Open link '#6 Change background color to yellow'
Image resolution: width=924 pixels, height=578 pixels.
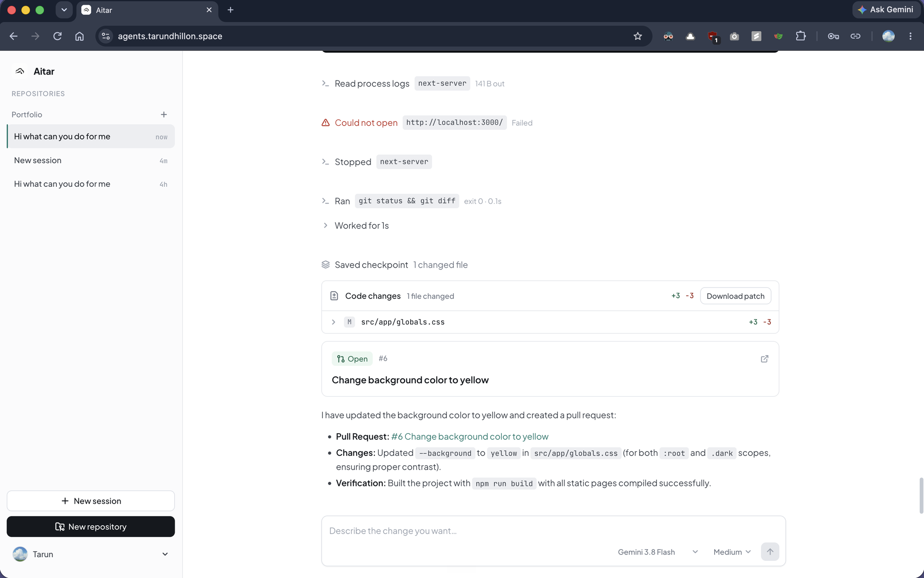(469, 437)
